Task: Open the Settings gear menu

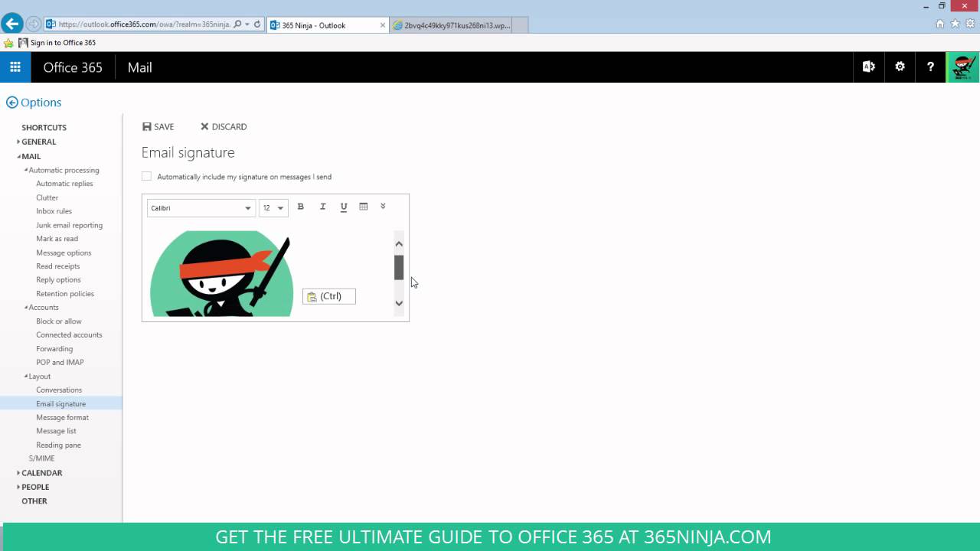Action: (900, 67)
